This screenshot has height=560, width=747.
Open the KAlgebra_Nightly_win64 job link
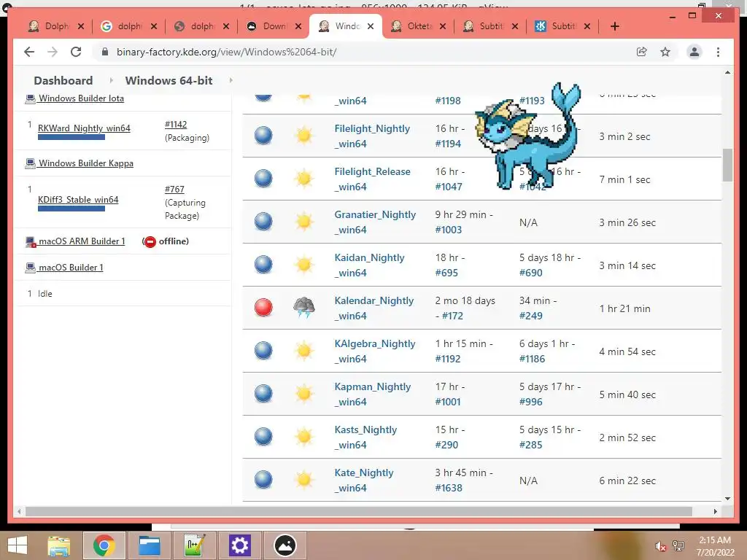pyautogui.click(x=374, y=351)
